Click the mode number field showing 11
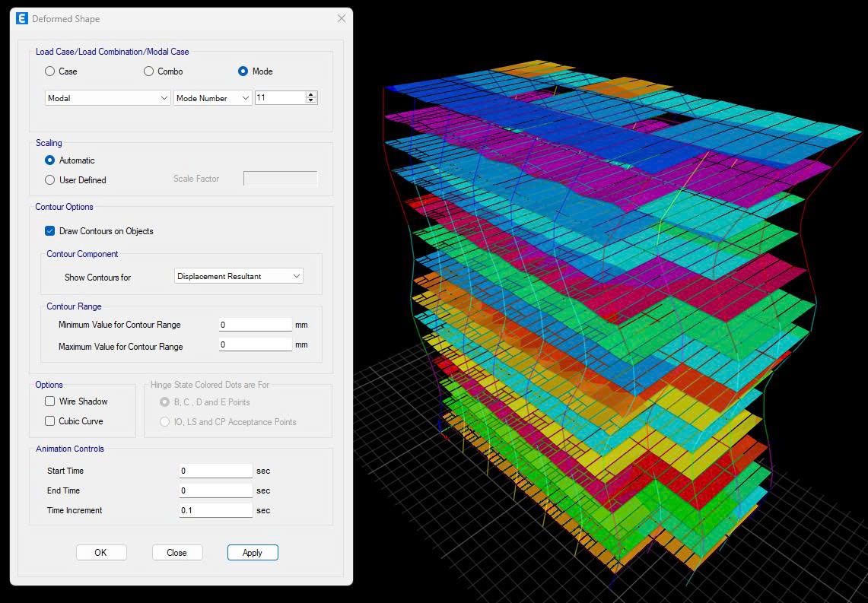 pos(280,98)
